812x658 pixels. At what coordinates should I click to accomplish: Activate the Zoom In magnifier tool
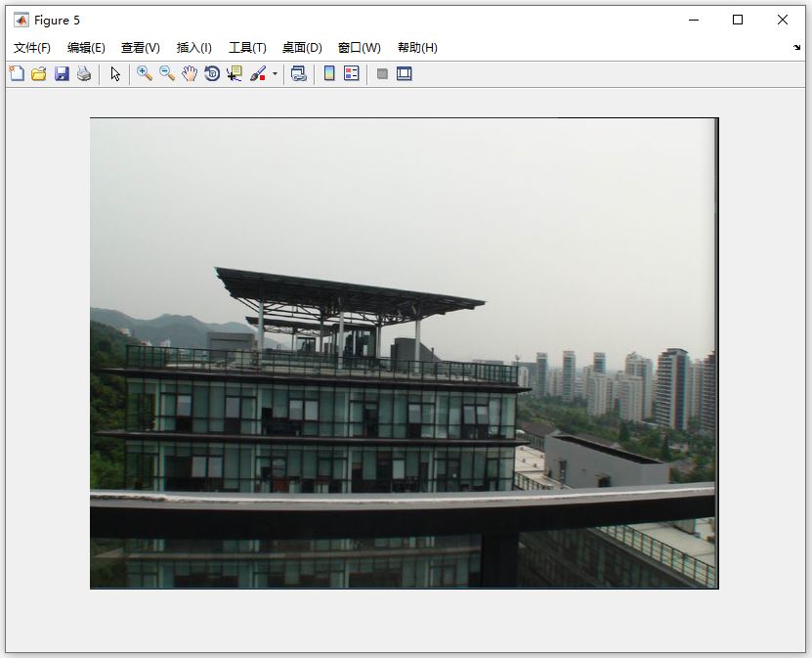point(145,74)
